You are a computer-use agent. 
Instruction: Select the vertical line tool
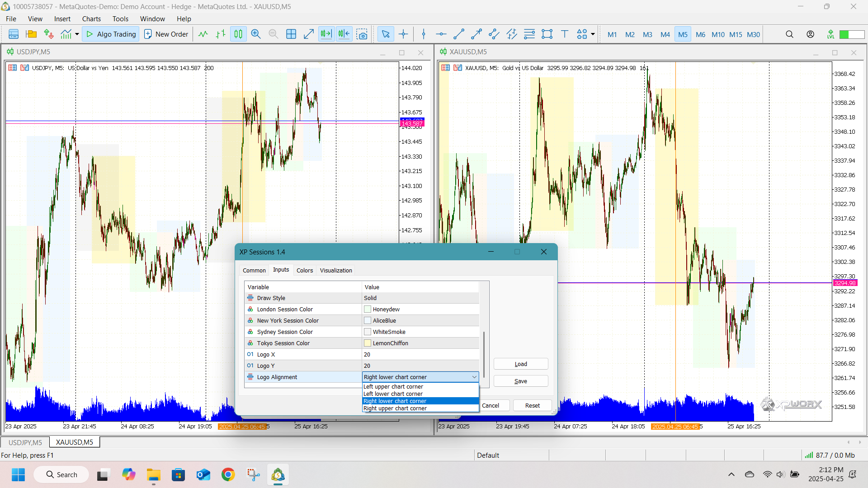pyautogui.click(x=424, y=34)
